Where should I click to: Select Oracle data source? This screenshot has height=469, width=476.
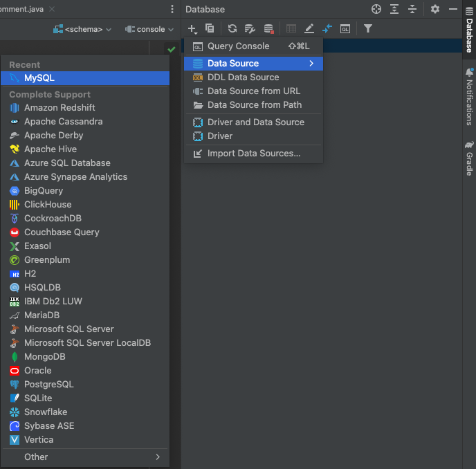[x=85, y=370]
